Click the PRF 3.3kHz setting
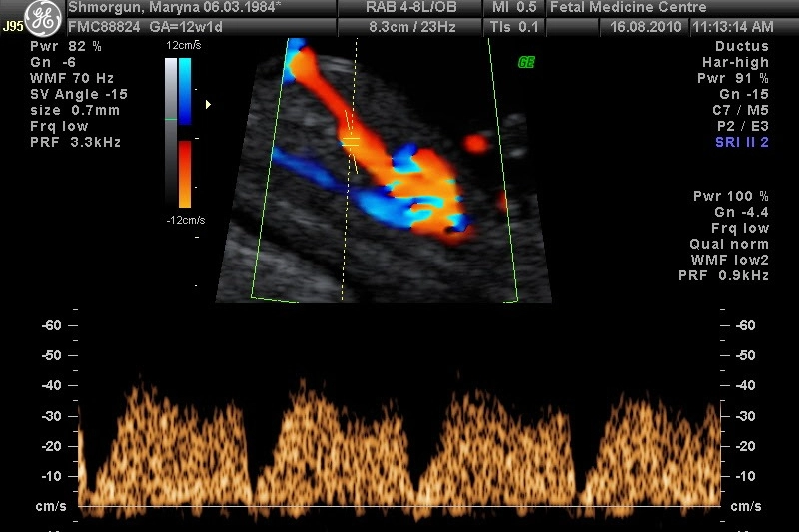This screenshot has width=799, height=532. pos(76,142)
